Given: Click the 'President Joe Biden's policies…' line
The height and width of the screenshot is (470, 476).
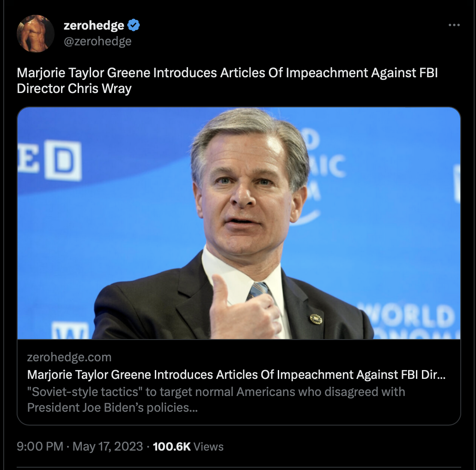Looking at the screenshot, I should [112, 408].
